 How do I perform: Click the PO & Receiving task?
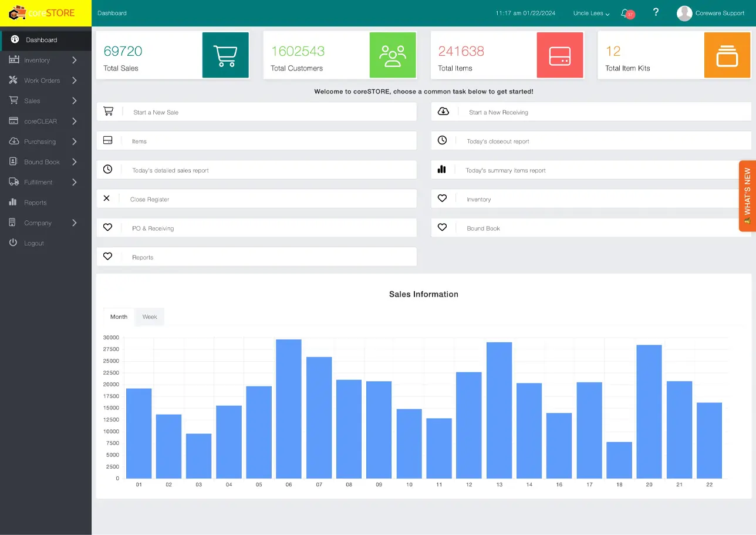click(x=256, y=228)
